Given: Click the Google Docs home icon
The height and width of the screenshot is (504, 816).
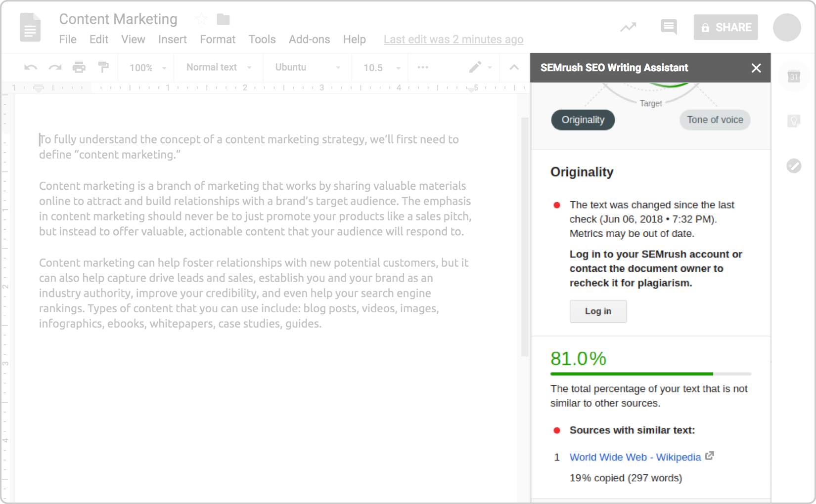Looking at the screenshot, I should pyautogui.click(x=30, y=27).
